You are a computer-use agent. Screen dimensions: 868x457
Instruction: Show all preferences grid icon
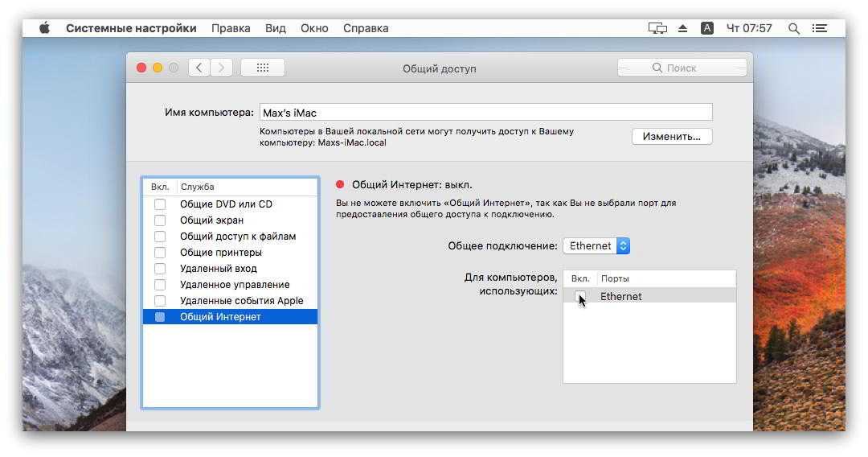(x=262, y=68)
